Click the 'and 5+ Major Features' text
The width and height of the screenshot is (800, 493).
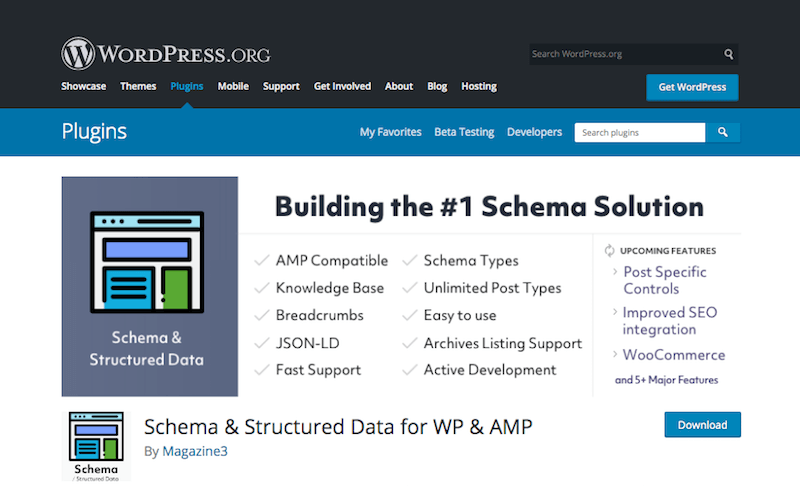click(x=666, y=380)
